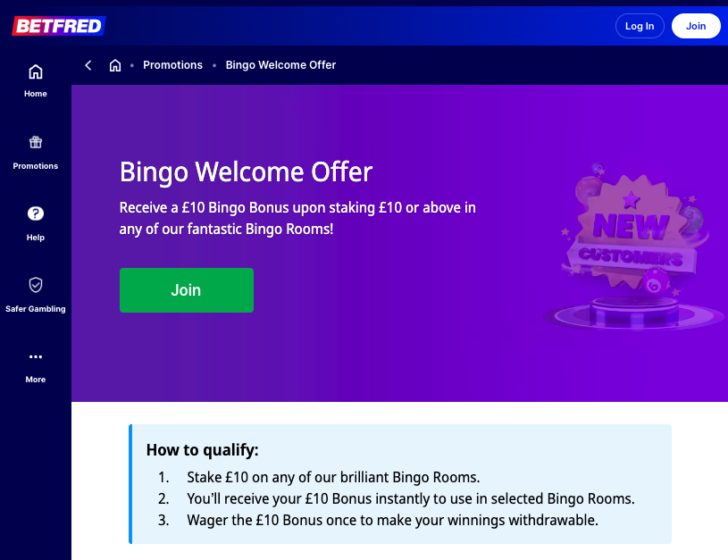
Task: Expand the More menu in the sidebar
Action: (35, 379)
